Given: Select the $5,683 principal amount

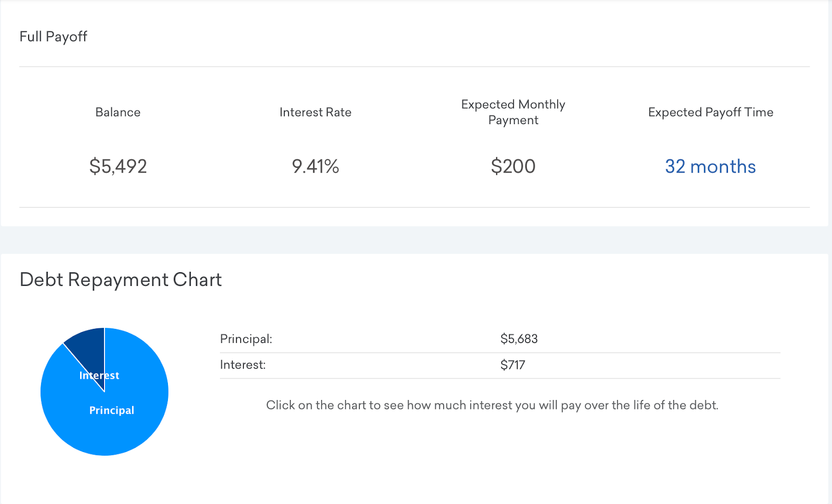Looking at the screenshot, I should pos(518,339).
